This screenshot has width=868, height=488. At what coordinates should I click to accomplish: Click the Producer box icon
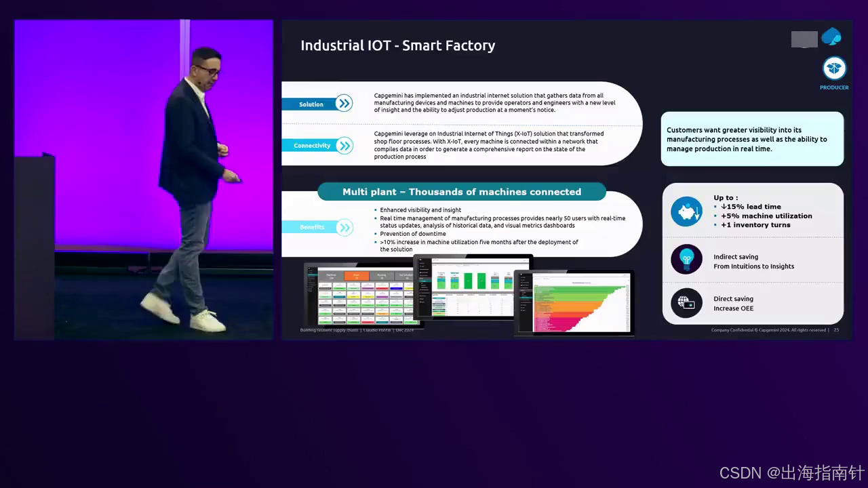tap(834, 68)
